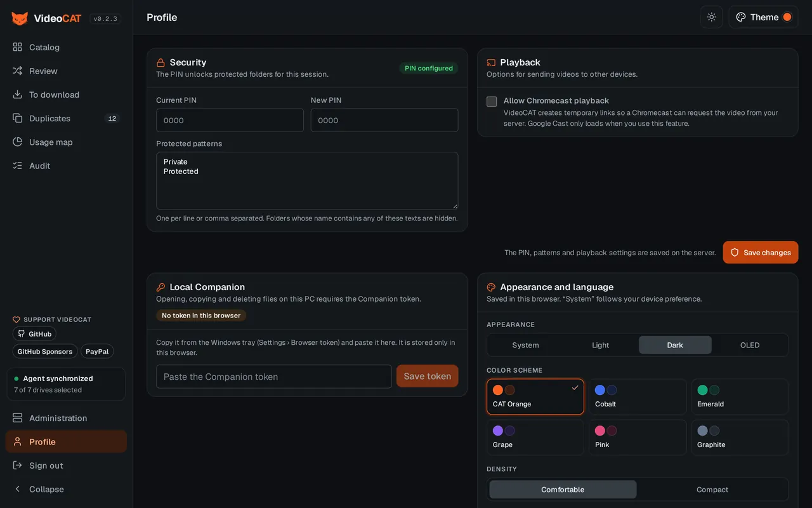Open the Theme menu button
812x508 pixels.
coord(763,17)
